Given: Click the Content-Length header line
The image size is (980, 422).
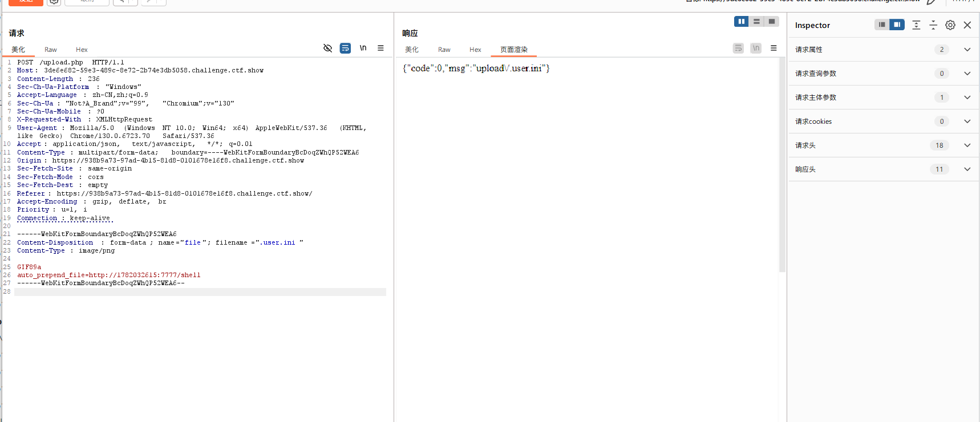Looking at the screenshot, I should (58, 79).
